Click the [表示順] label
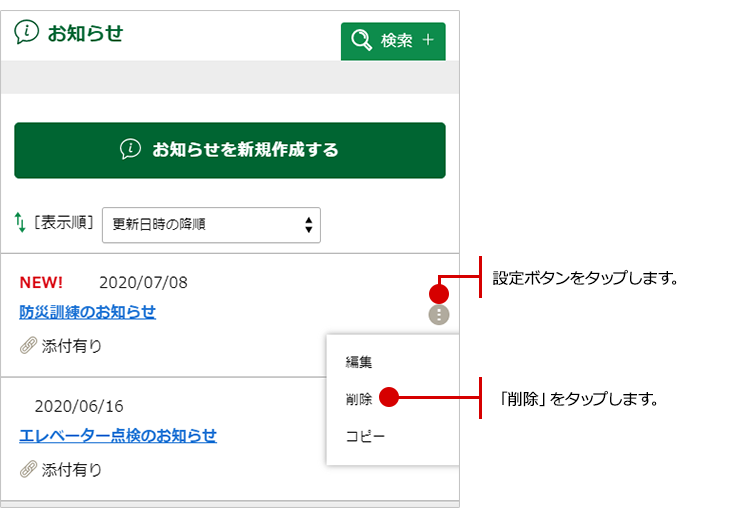Image resolution: width=750 pixels, height=518 pixels. tap(64, 223)
